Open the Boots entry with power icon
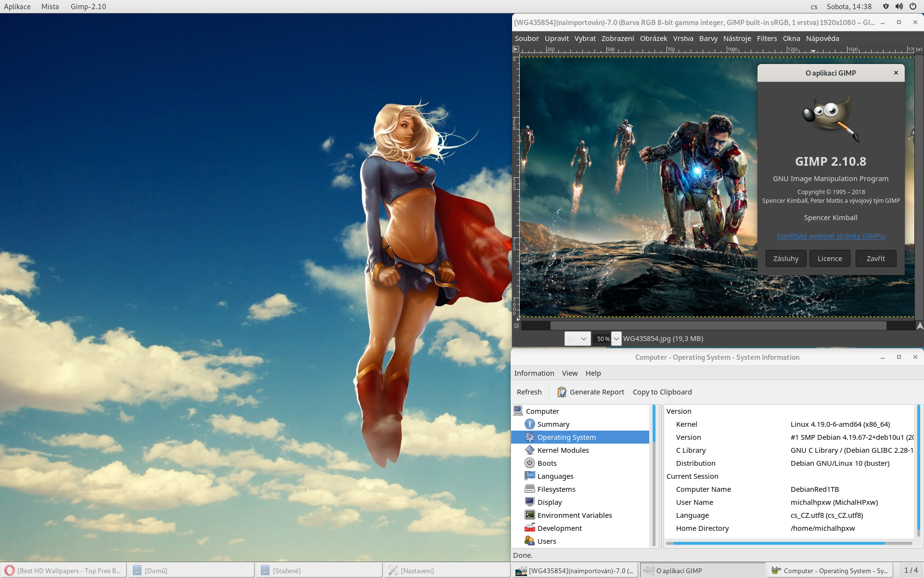Viewport: 924px width, 578px height. [x=529, y=463]
